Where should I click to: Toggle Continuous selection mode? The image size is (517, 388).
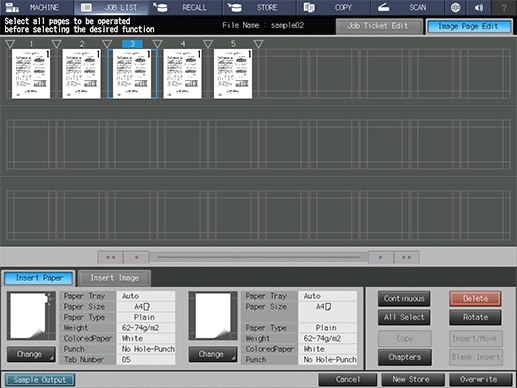click(x=404, y=299)
